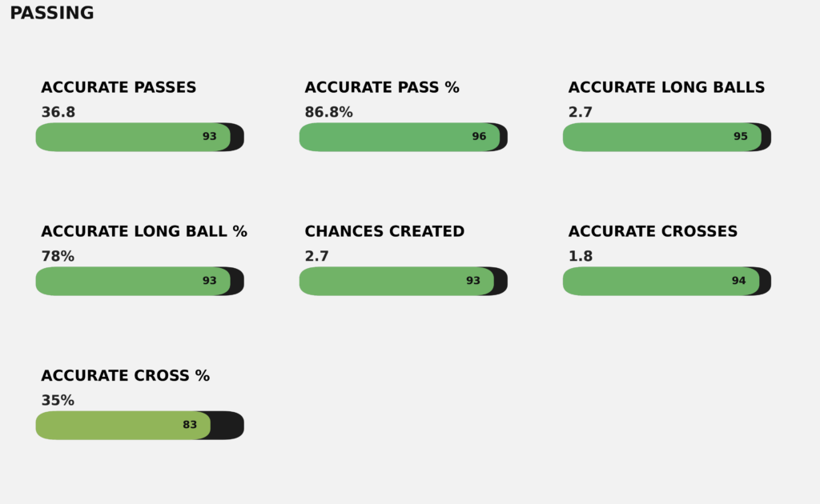The height and width of the screenshot is (504, 820).
Task: Select the ACCURATE LONG BALL % label
Action: [144, 232]
